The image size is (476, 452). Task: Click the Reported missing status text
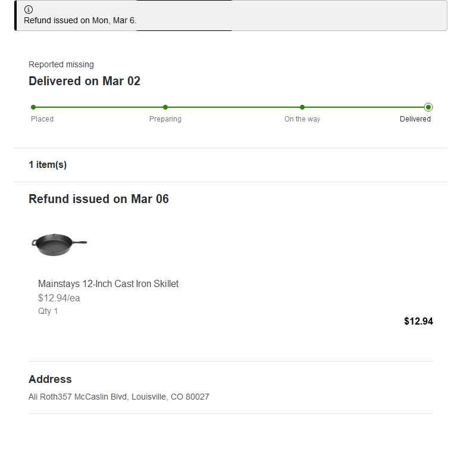[x=61, y=64]
